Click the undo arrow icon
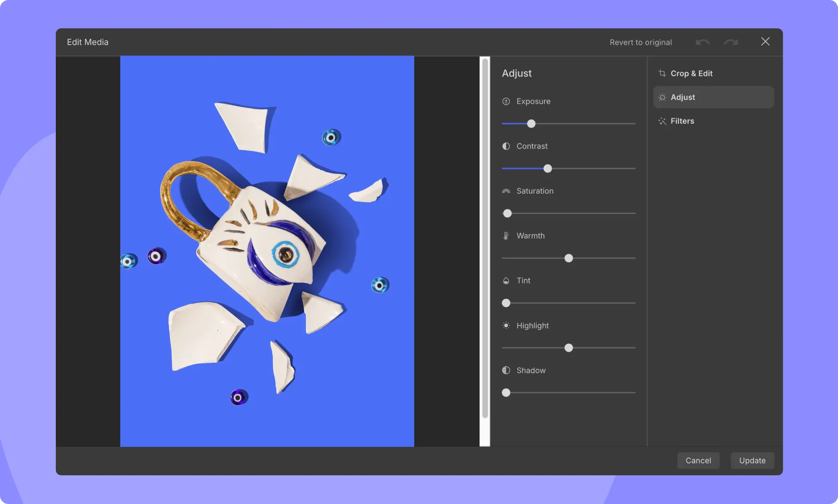Viewport: 838px width, 504px height. point(703,42)
